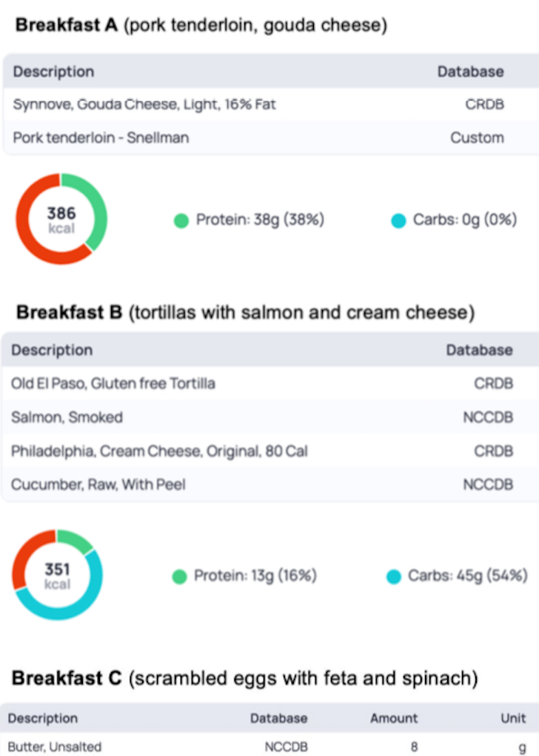Click the blue carbs dot for Breakfast A
The image size is (539, 756).
tap(398, 221)
